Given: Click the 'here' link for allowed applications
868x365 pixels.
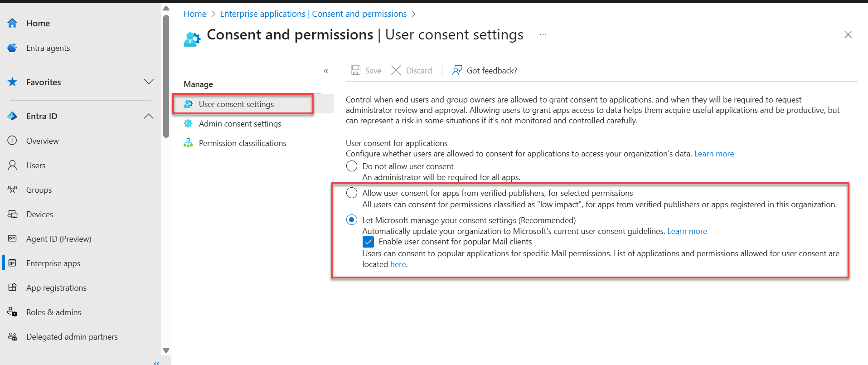Looking at the screenshot, I should coord(398,264).
